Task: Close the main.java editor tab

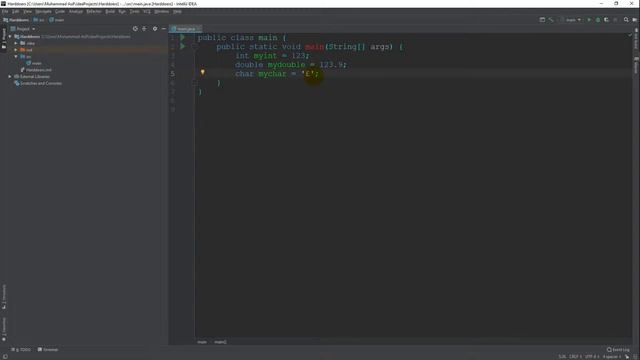Action: click(x=199, y=29)
